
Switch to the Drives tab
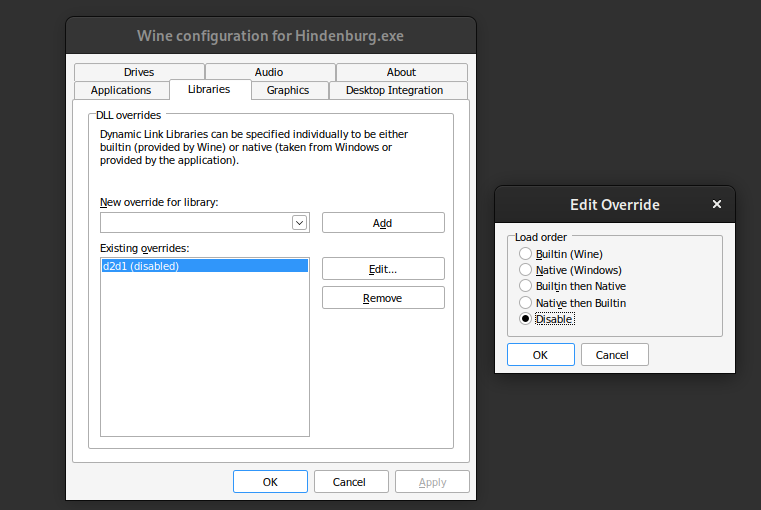139,72
